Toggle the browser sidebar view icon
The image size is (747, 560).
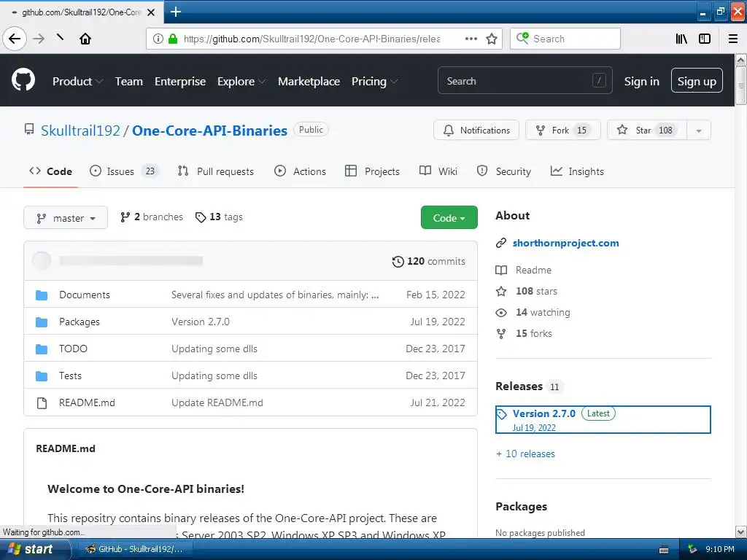[x=705, y=39]
